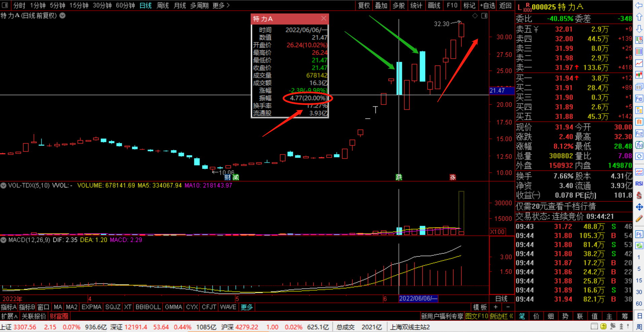Image resolution: width=644 pixels, height=332 pixels.
Task: Click the blue circle sidebar icon
Action: pos(639,156)
